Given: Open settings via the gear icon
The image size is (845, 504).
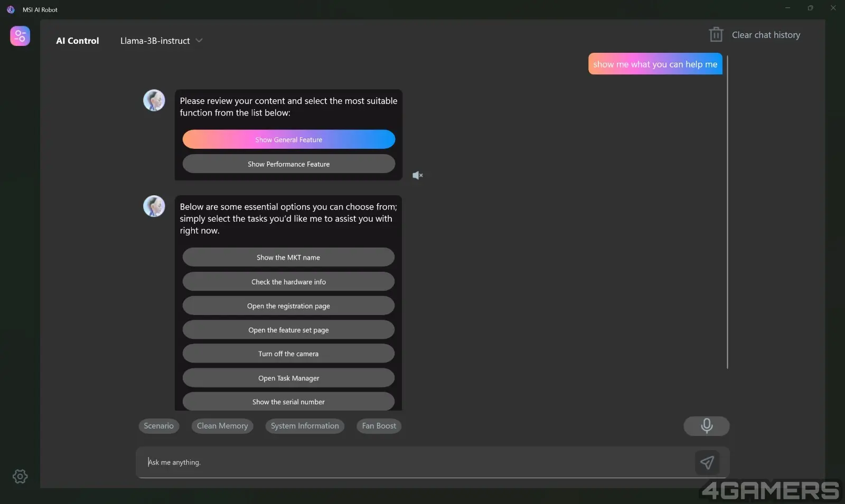Looking at the screenshot, I should [x=20, y=477].
